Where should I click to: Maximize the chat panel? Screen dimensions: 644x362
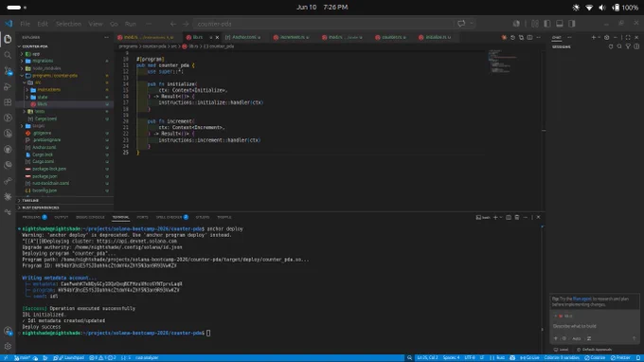point(628,37)
